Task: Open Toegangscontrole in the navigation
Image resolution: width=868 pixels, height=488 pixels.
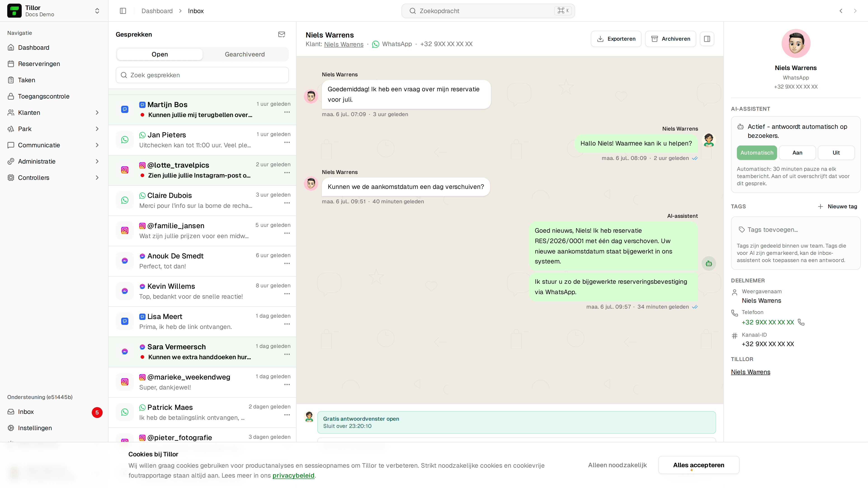Action: [x=54, y=96]
